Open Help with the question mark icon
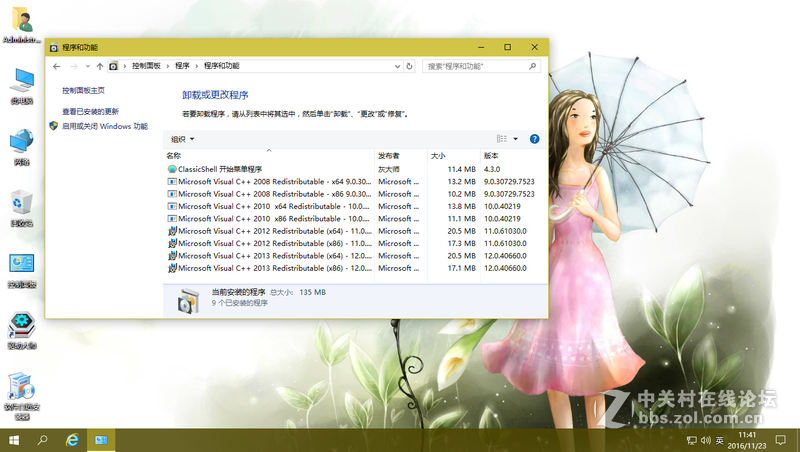800x452 pixels. point(534,139)
